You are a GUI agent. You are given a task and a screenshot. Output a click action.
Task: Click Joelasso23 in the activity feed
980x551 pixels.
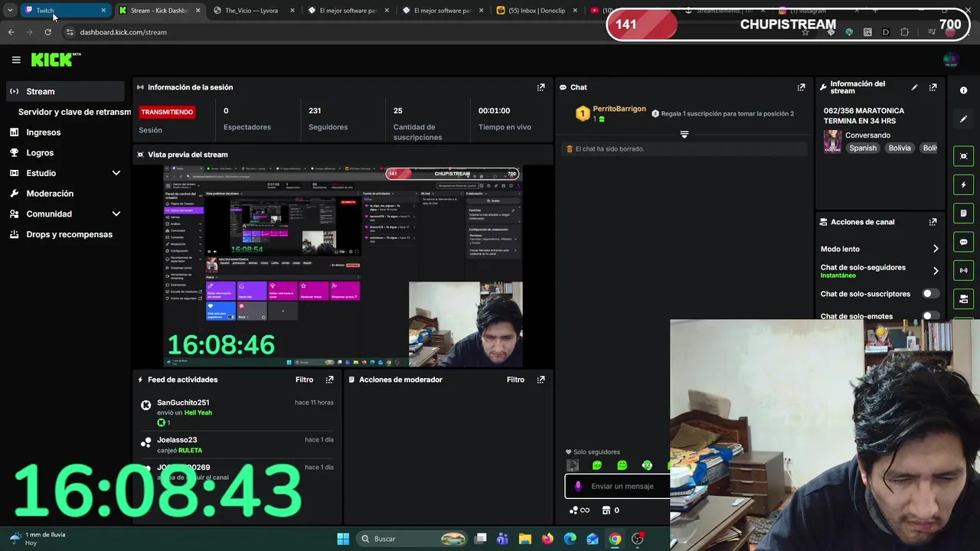pyautogui.click(x=177, y=440)
